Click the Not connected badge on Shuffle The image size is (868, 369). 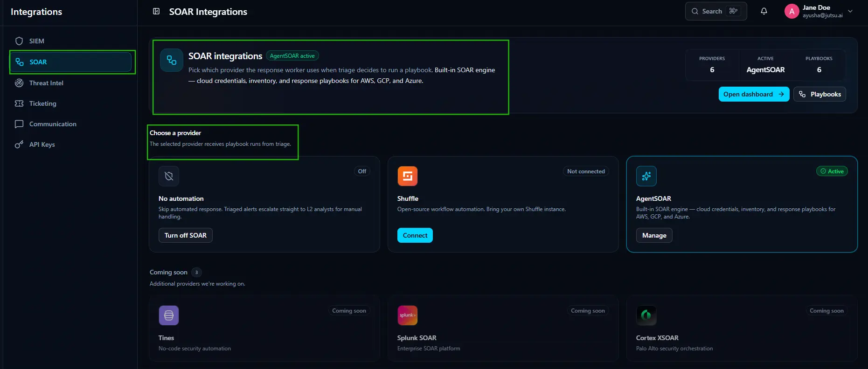[x=586, y=171]
